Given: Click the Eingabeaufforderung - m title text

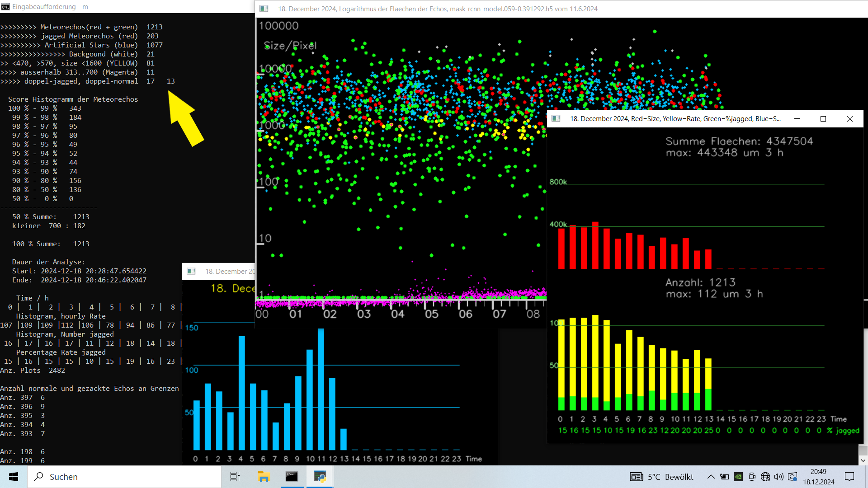Looking at the screenshot, I should point(50,7).
